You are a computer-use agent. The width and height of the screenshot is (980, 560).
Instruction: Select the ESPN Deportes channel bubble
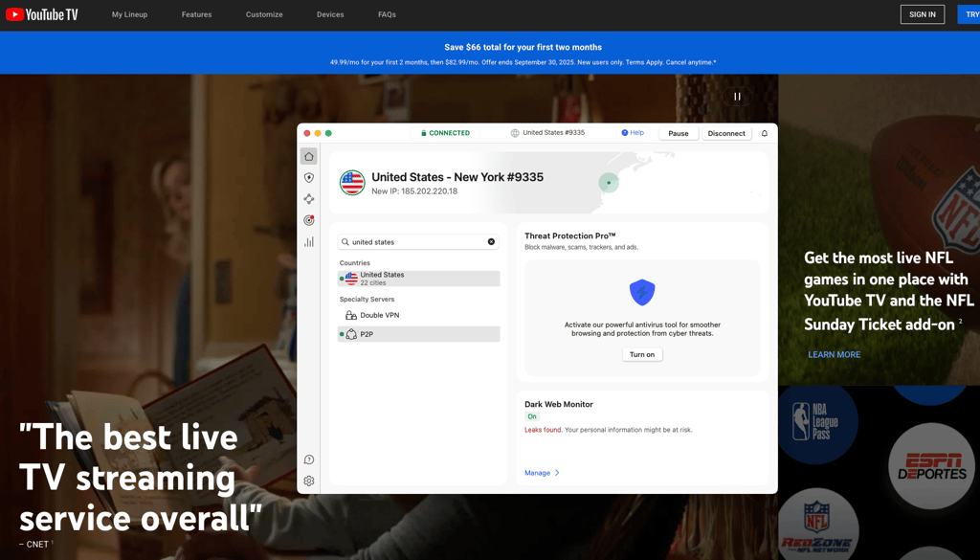click(x=932, y=466)
